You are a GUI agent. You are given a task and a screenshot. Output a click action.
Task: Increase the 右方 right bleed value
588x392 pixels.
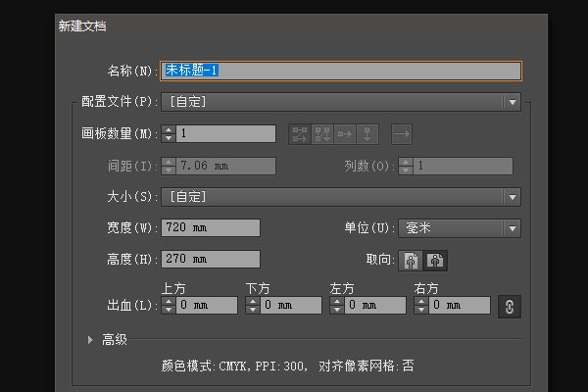click(x=421, y=301)
